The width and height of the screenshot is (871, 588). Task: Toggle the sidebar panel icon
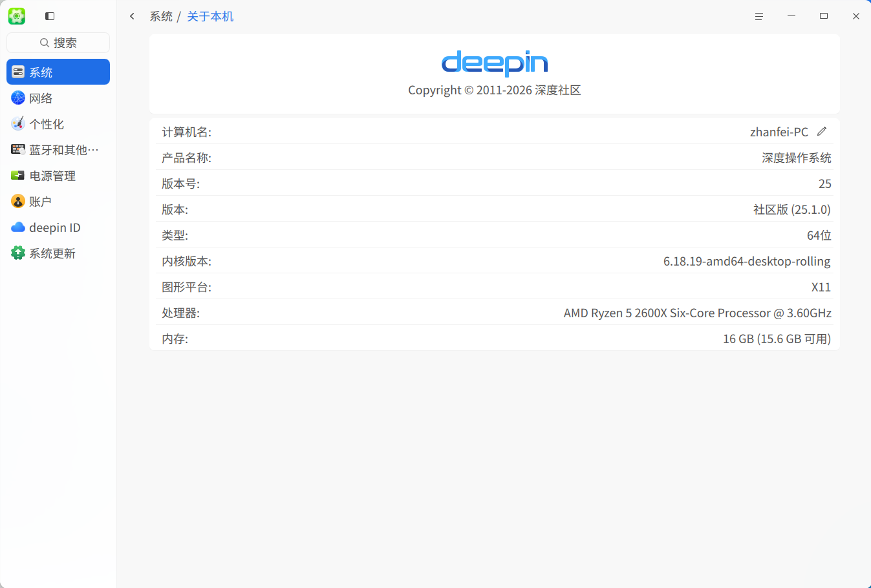(x=50, y=16)
